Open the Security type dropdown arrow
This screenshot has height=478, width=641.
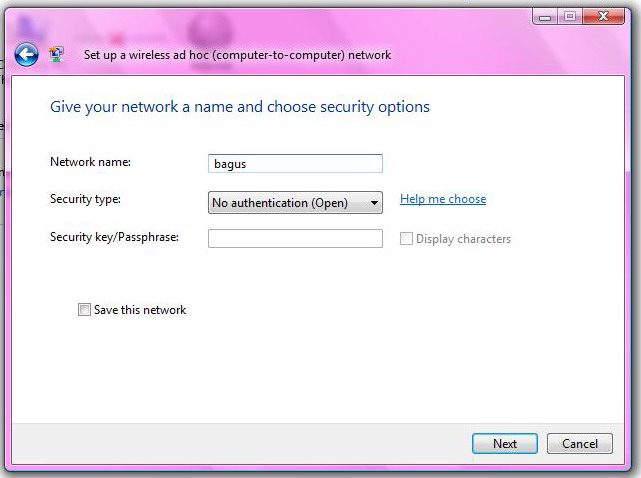[x=374, y=203]
